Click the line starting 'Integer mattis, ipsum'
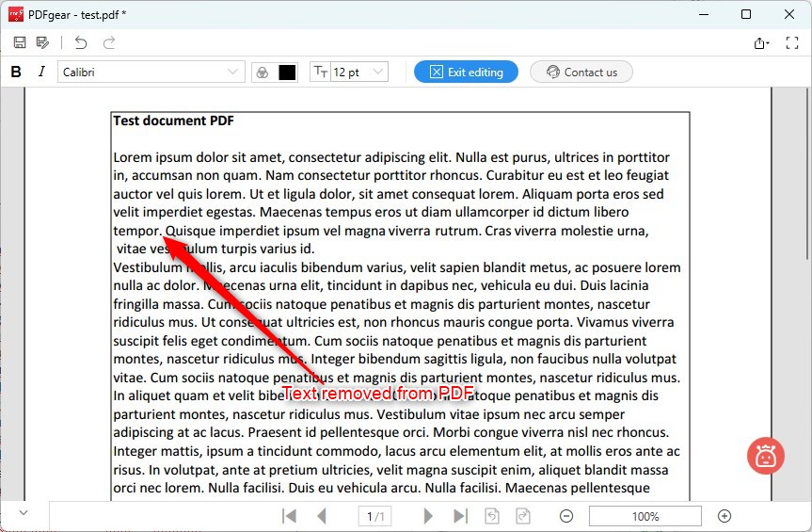Screen dimensions: 812x532 point(397,451)
